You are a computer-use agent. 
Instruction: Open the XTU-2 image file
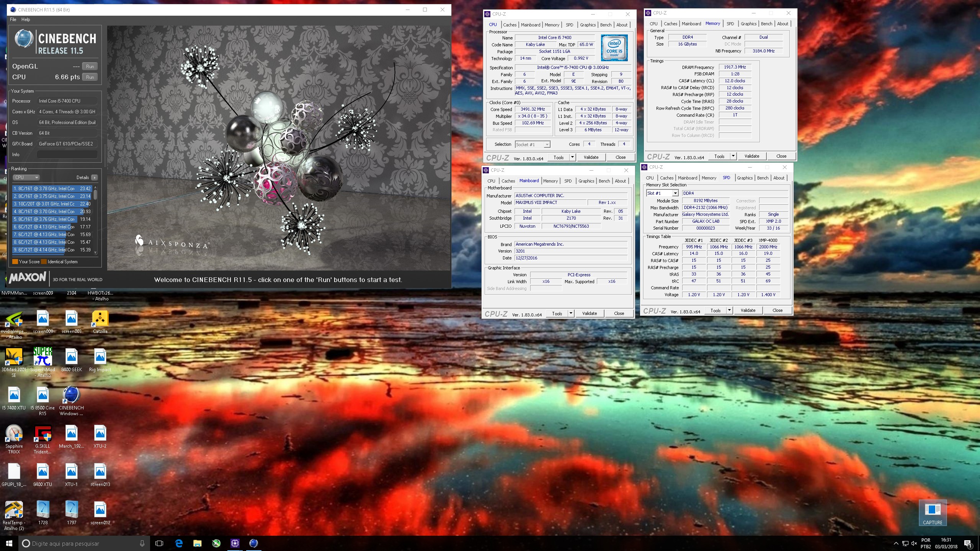(x=100, y=433)
